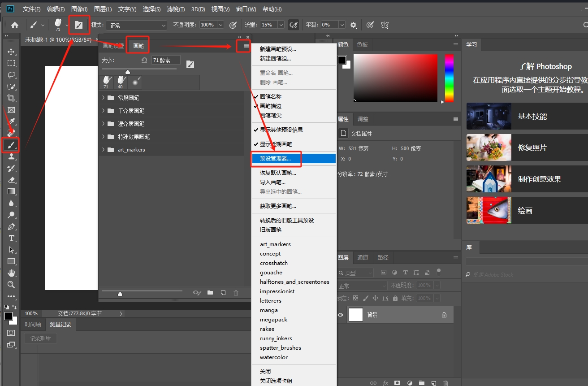
Task: Choose 预设管理器... from the menu
Action: [x=294, y=158]
